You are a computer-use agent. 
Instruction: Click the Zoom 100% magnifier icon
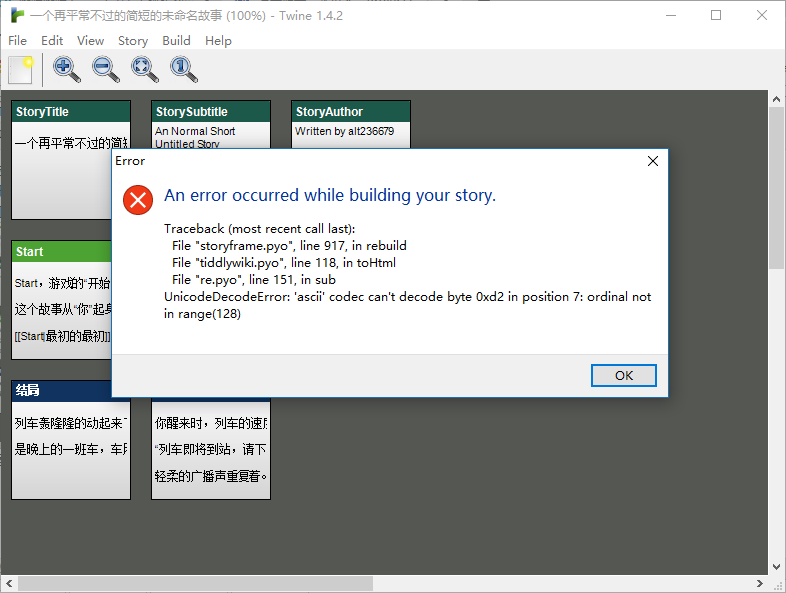pyautogui.click(x=184, y=70)
